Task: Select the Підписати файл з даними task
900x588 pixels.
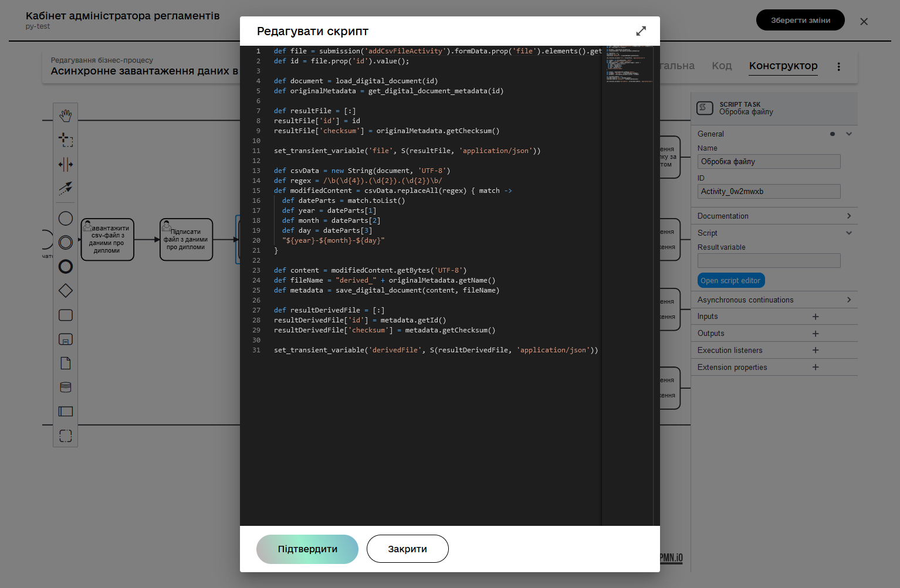Action: (x=186, y=240)
